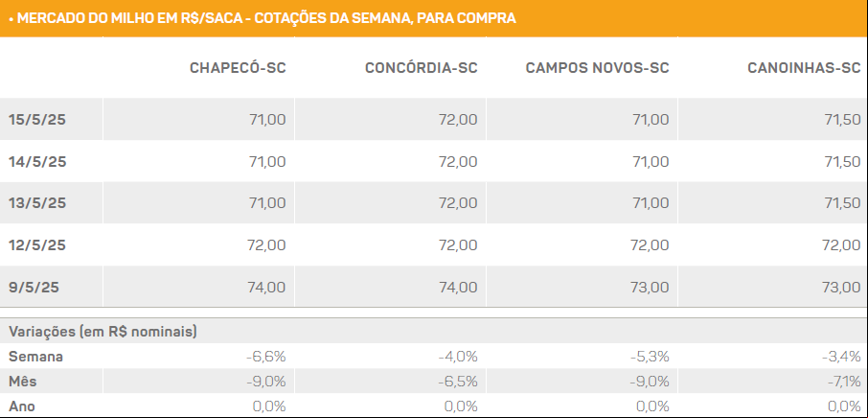Screen dimensions: 868x418
Task: Click the Mês row label
Action: click(23, 382)
